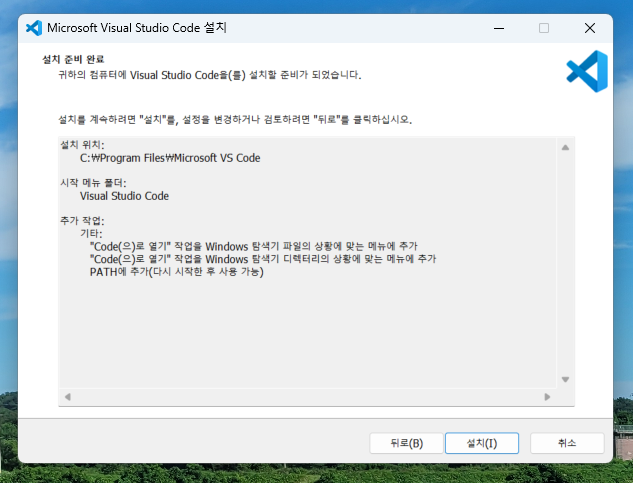The height and width of the screenshot is (483, 633).
Task: Click the '추가 작업:' label
Action: [82, 220]
